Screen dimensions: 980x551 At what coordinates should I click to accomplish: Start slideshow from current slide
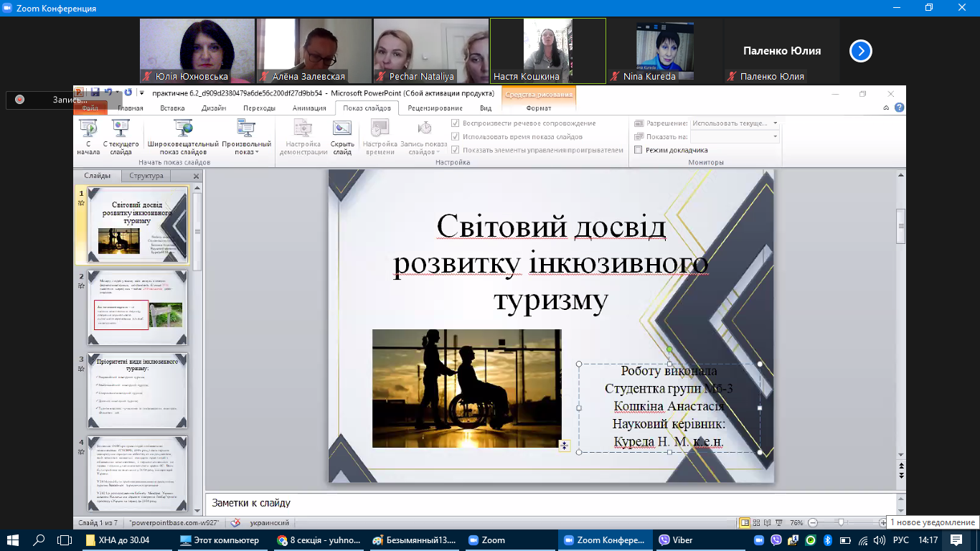pyautogui.click(x=121, y=137)
